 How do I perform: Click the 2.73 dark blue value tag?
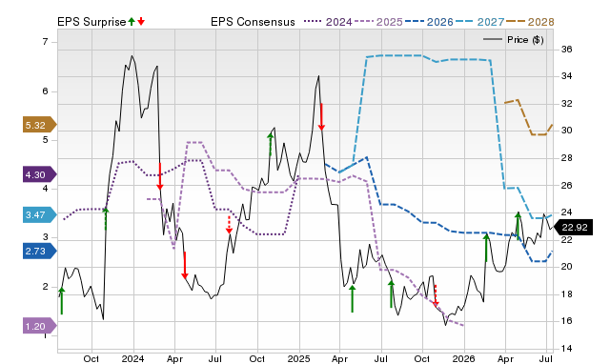pyautogui.click(x=40, y=251)
